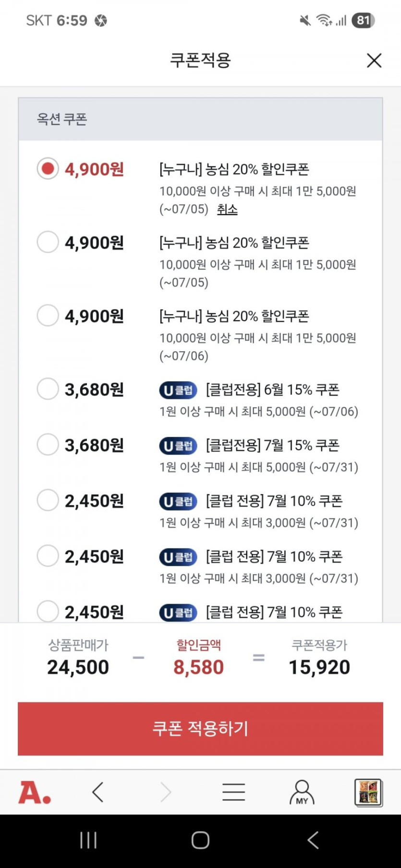Close the coupon apply dialog
This screenshot has width=401, height=868.
374,60
